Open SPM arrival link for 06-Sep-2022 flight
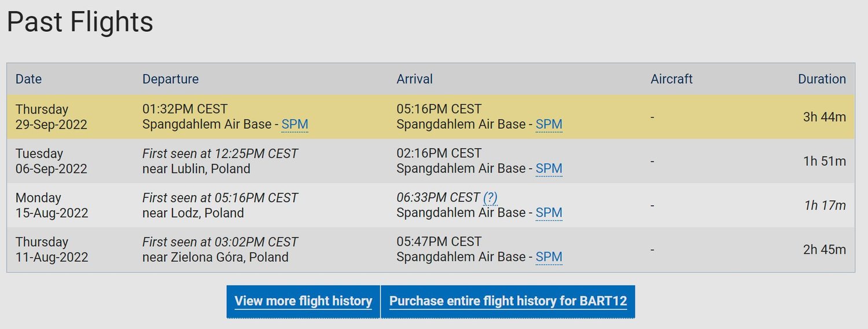The height and width of the screenshot is (329, 868). coord(549,169)
